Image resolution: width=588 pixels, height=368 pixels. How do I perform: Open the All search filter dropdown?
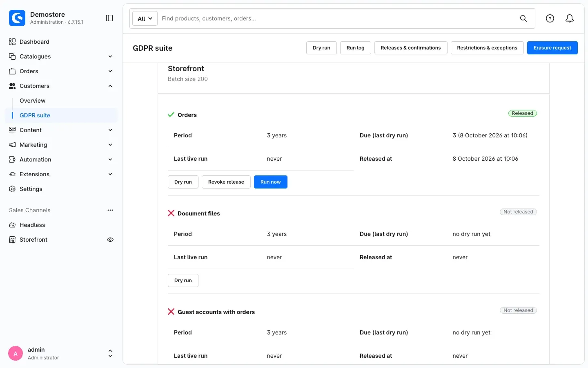point(145,18)
